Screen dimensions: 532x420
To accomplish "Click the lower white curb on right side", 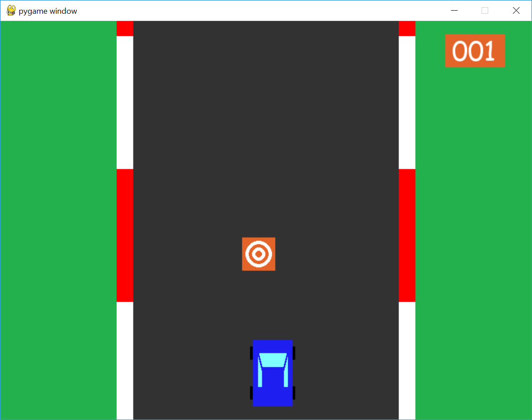I will pyautogui.click(x=407, y=360).
